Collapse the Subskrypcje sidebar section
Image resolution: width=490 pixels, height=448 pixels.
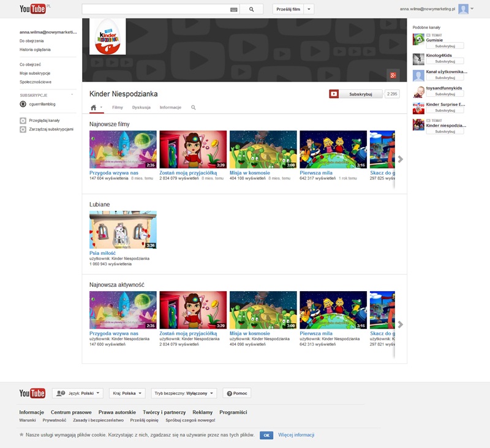pos(72,95)
